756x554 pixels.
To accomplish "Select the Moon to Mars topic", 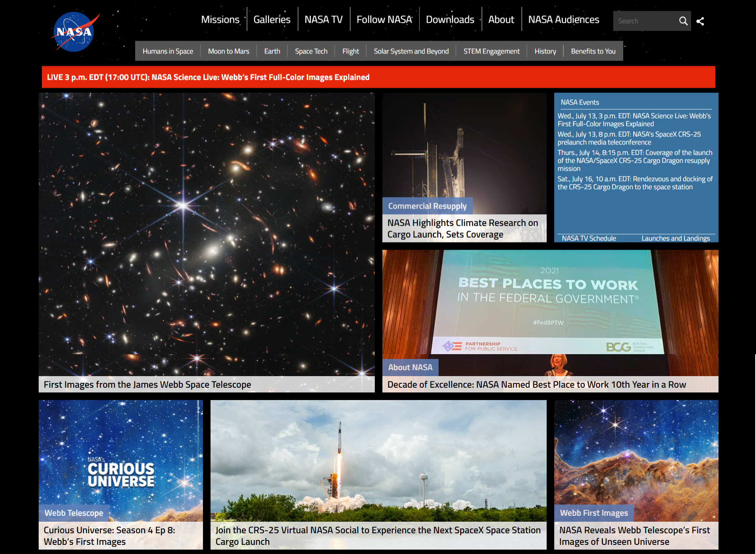I will [x=228, y=51].
